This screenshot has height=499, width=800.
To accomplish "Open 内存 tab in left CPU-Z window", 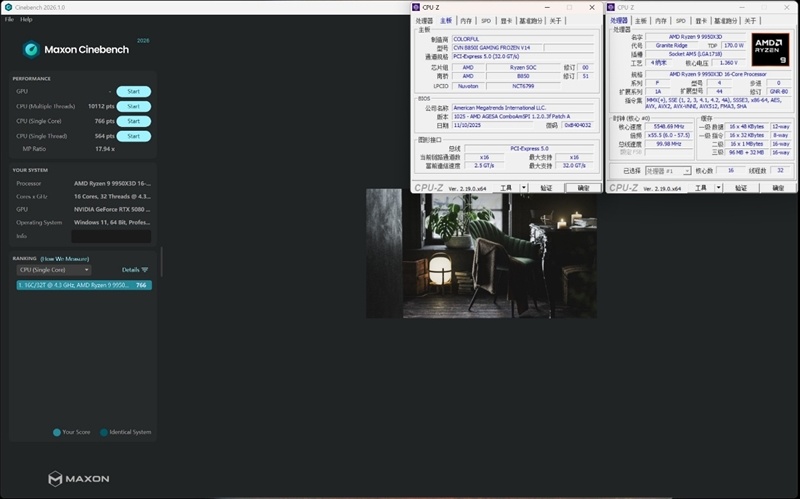I will pos(466,21).
